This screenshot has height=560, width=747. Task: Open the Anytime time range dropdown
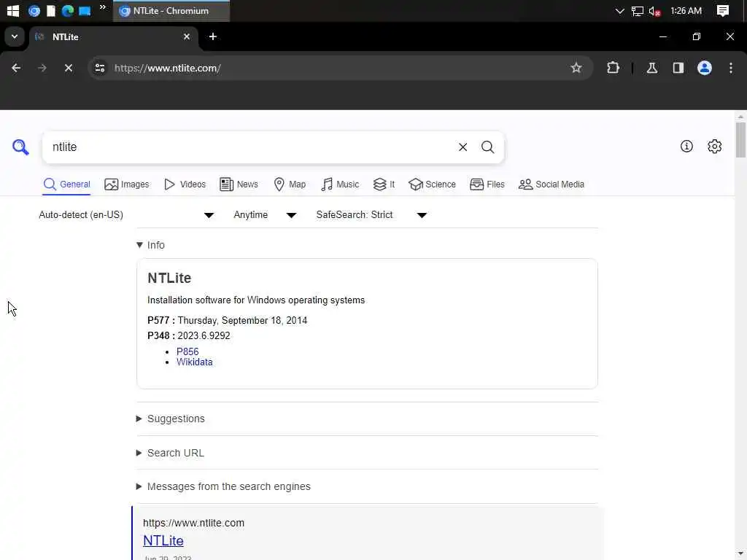pyautogui.click(x=265, y=215)
